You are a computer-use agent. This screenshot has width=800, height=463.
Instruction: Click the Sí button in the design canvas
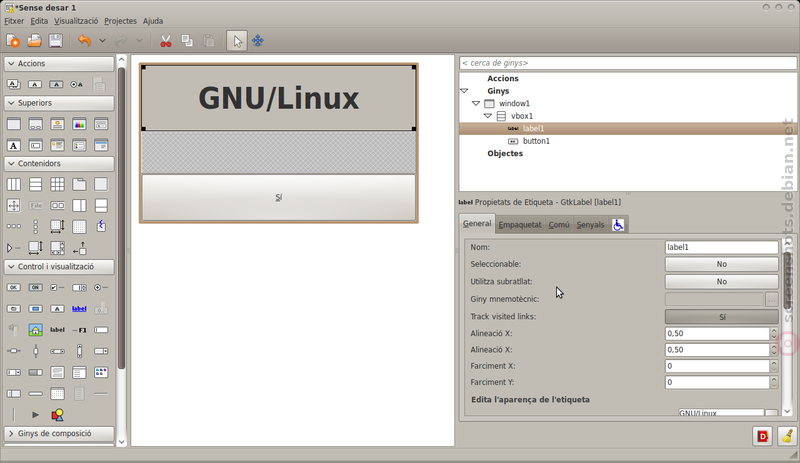click(279, 198)
